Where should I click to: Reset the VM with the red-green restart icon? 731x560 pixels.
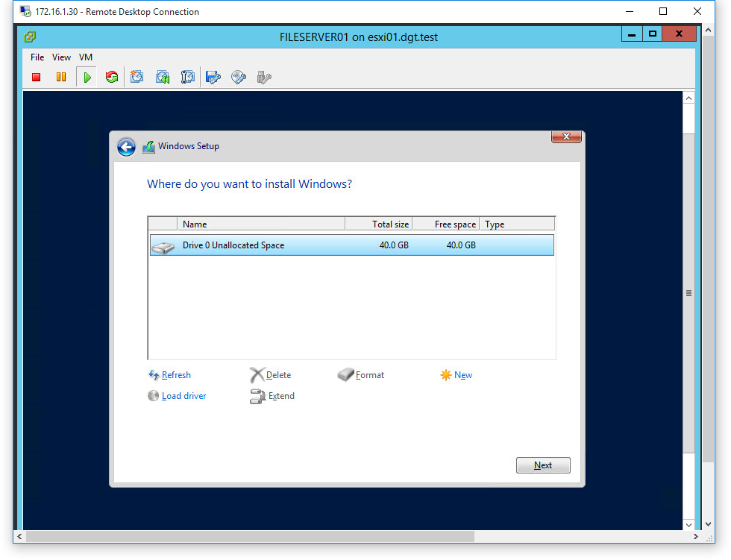pyautogui.click(x=112, y=78)
